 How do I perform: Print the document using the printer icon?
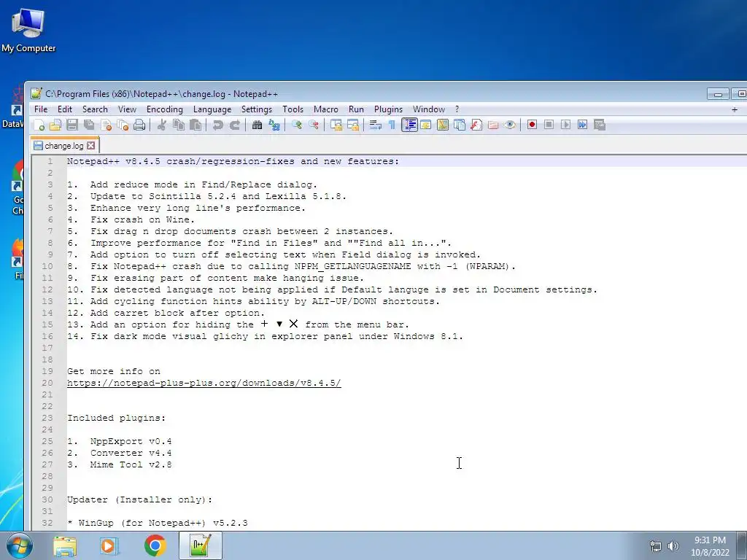tap(139, 125)
